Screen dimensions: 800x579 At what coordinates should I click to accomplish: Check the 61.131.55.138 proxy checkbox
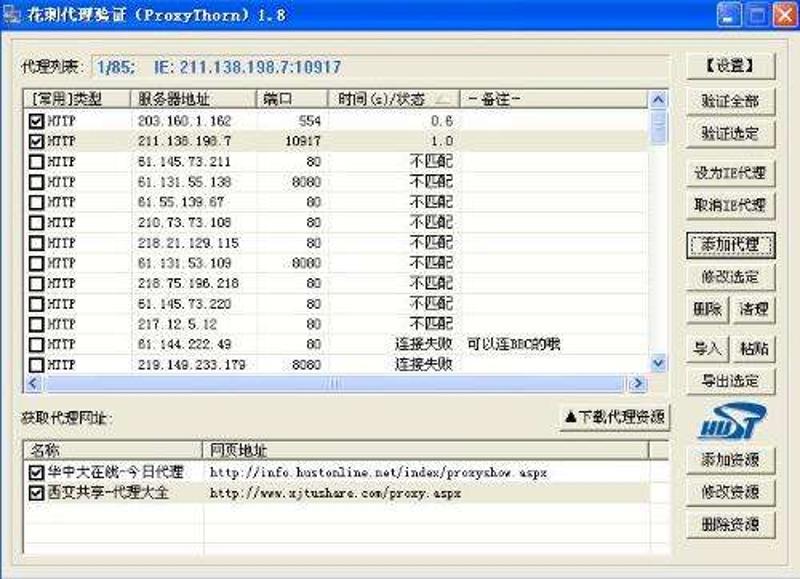(36, 182)
